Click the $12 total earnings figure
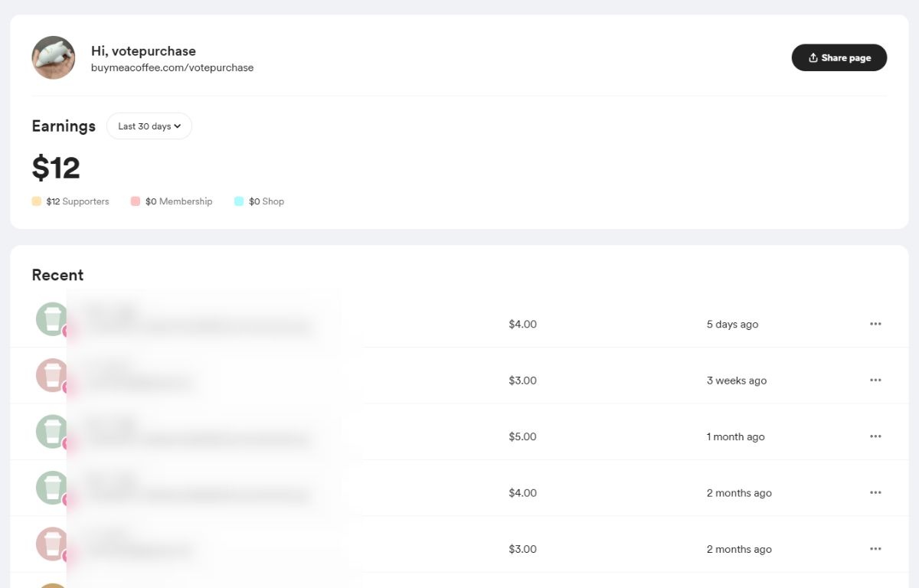Viewport: 919px width, 588px height. click(x=56, y=168)
